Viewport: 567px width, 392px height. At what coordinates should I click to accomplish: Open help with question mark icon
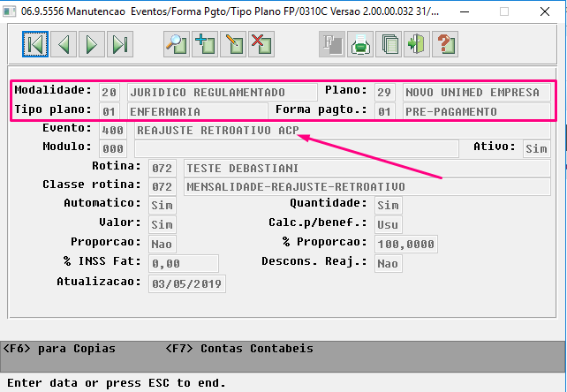click(445, 44)
